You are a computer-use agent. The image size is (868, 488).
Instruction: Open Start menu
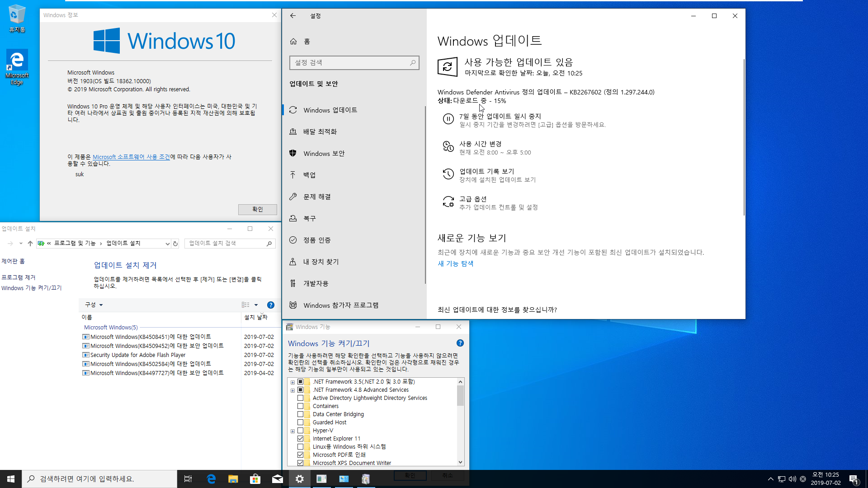point(11,479)
